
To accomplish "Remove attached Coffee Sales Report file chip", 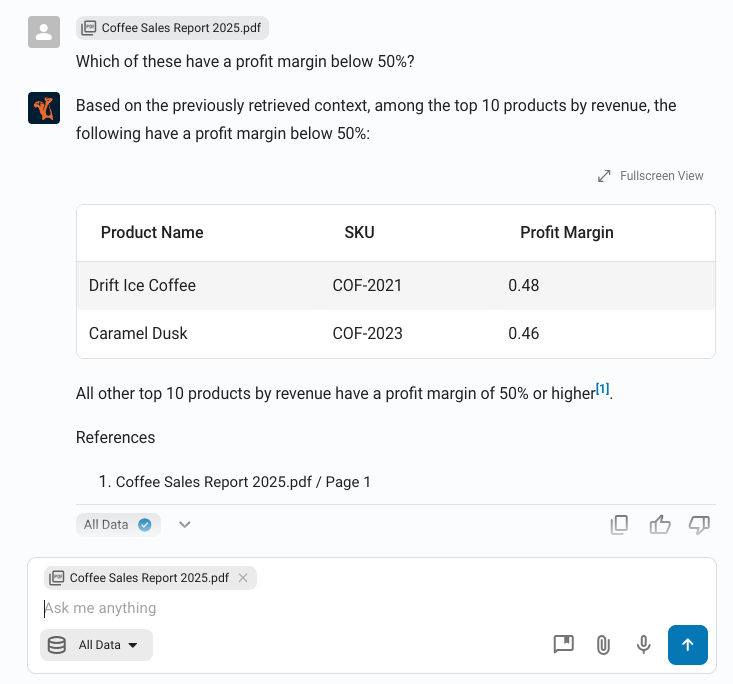I will click(x=243, y=578).
